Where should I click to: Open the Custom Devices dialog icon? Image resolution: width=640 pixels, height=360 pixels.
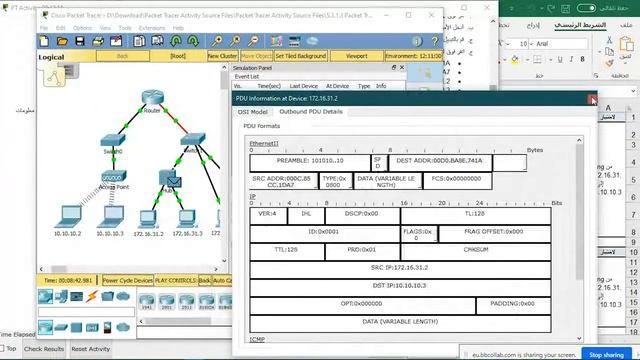tap(294, 41)
